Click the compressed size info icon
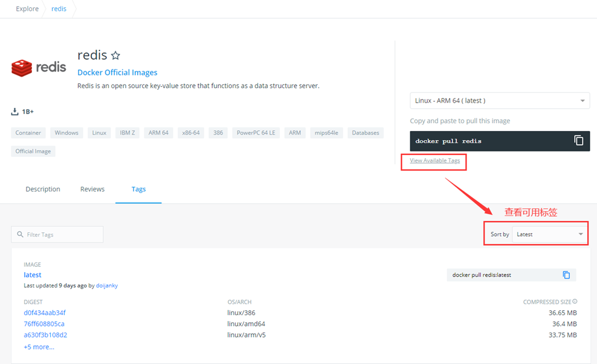Screen dimensions: 597x364 click(x=575, y=301)
